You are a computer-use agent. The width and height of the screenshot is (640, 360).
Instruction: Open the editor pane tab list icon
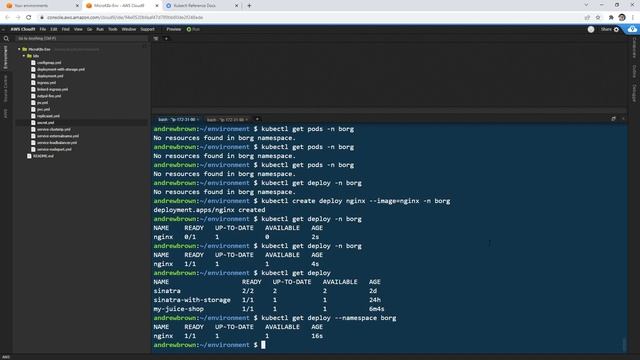click(x=156, y=39)
